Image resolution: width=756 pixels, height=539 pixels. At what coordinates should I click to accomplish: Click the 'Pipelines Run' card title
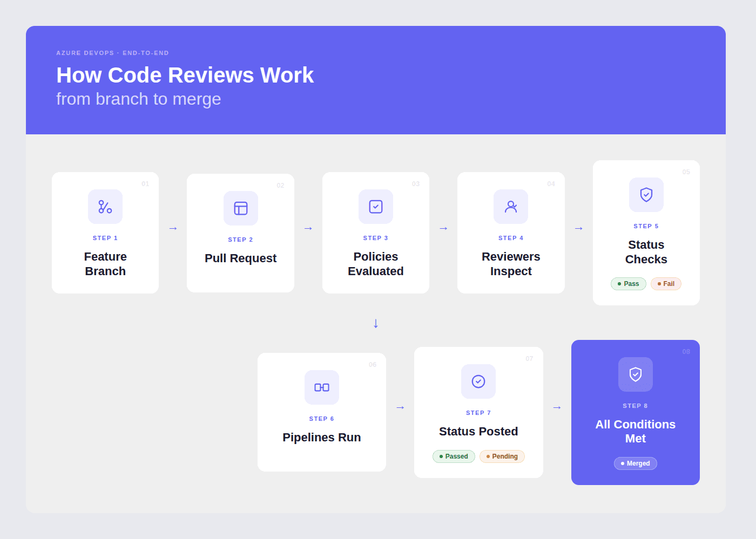click(x=322, y=438)
